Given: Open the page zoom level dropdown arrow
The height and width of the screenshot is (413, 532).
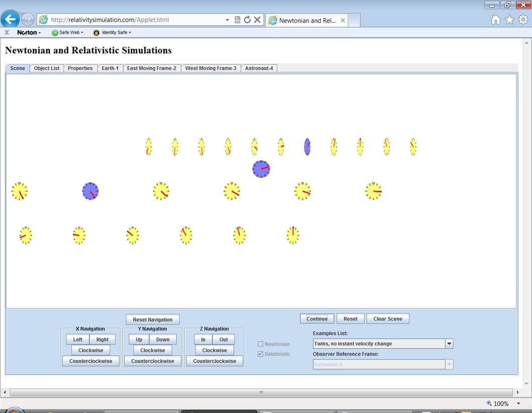Looking at the screenshot, I should coord(518,403).
